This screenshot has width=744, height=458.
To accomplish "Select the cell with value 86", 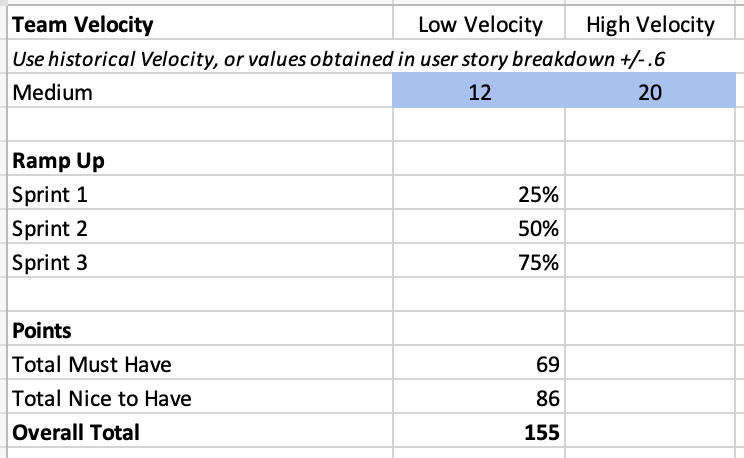I will coord(480,399).
